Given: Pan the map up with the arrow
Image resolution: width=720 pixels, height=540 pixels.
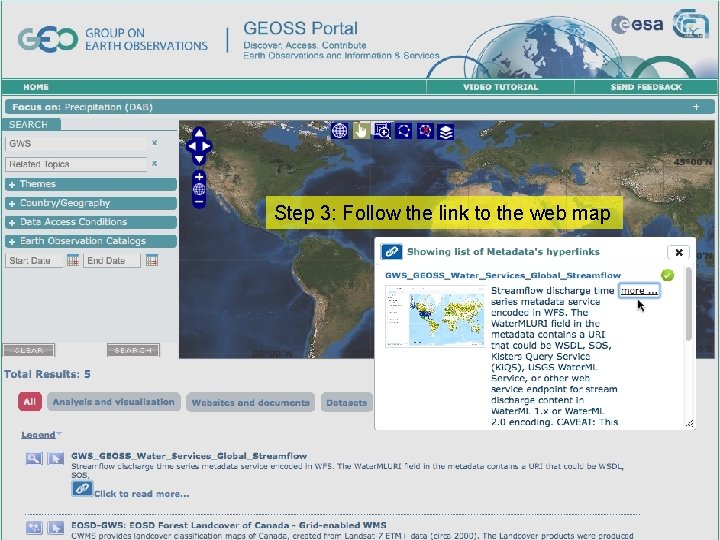Looking at the screenshot, I should point(199,134).
